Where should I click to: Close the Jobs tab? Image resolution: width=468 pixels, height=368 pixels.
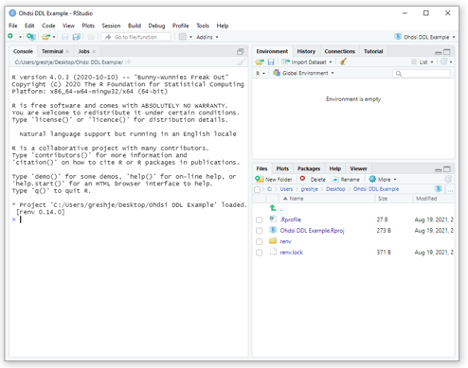coord(94,51)
